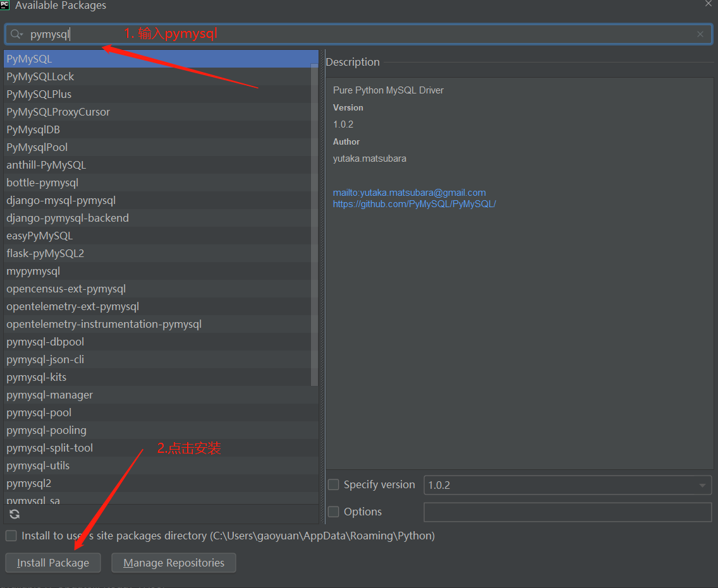Viewport: 718px width, 588px height.
Task: Clear the search field with X icon
Action: pyautogui.click(x=700, y=34)
